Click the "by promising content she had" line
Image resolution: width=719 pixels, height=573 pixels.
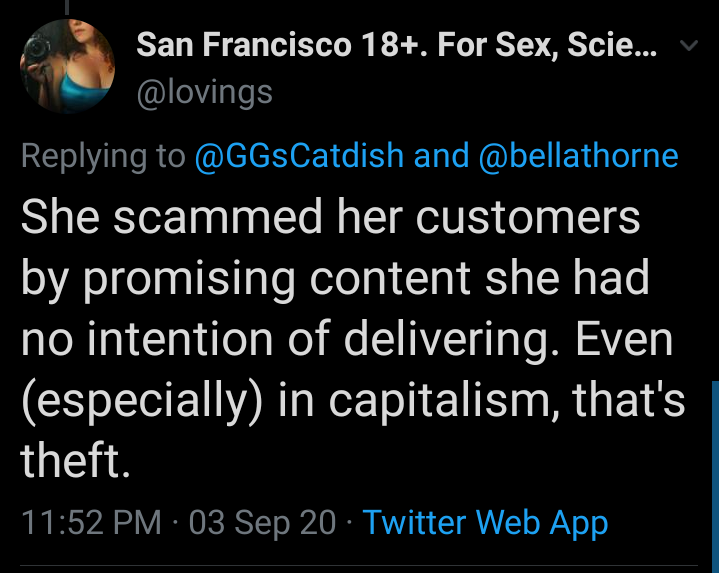tap(335, 278)
